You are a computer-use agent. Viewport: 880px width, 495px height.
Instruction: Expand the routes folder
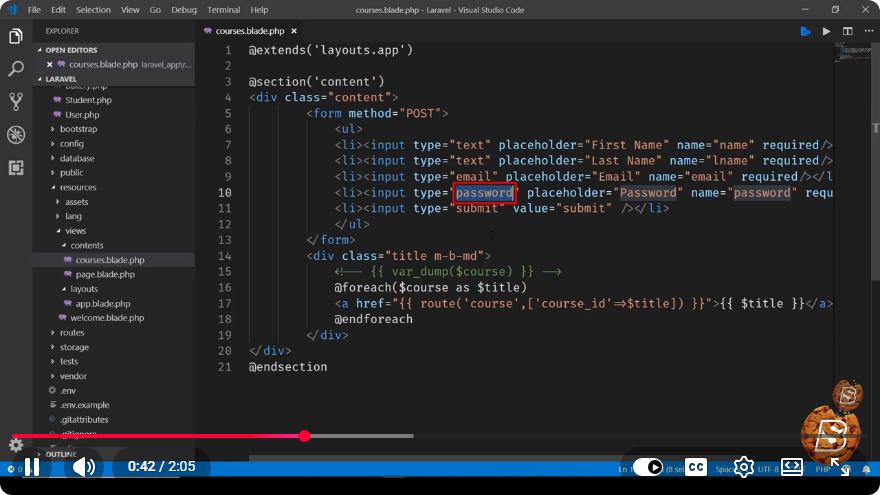72,332
